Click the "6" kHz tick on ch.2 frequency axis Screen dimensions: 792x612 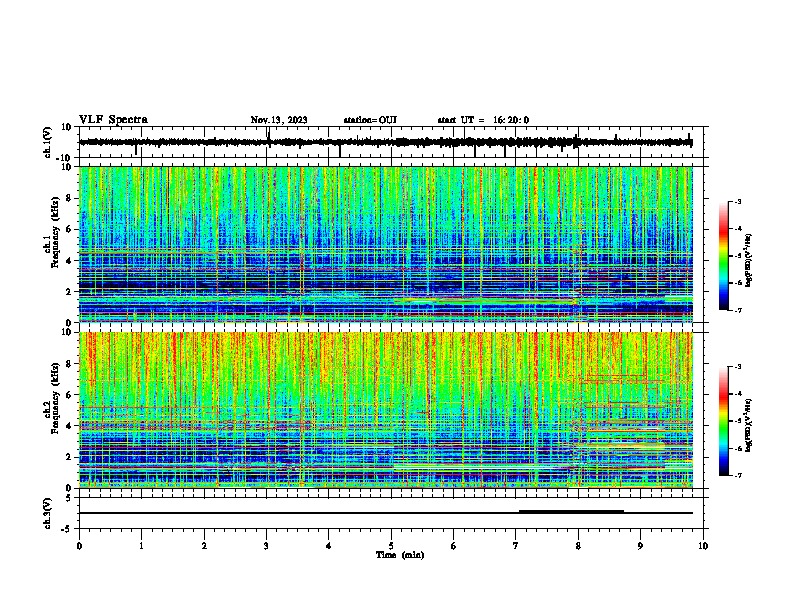pos(69,394)
